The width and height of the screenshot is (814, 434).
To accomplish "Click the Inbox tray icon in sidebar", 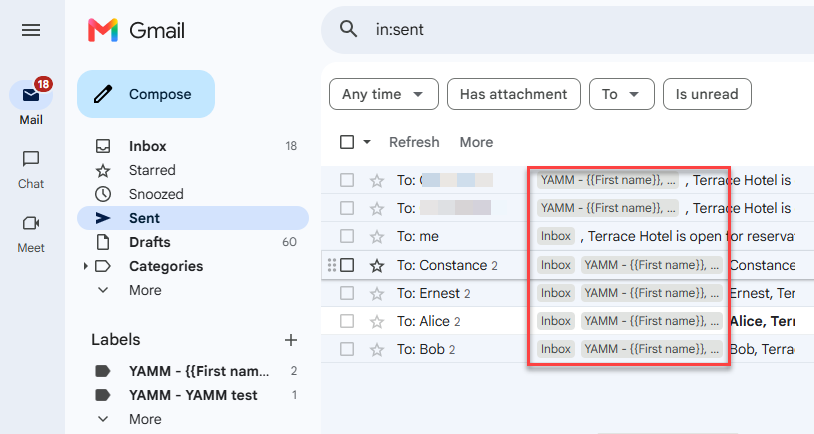I will pyautogui.click(x=103, y=146).
